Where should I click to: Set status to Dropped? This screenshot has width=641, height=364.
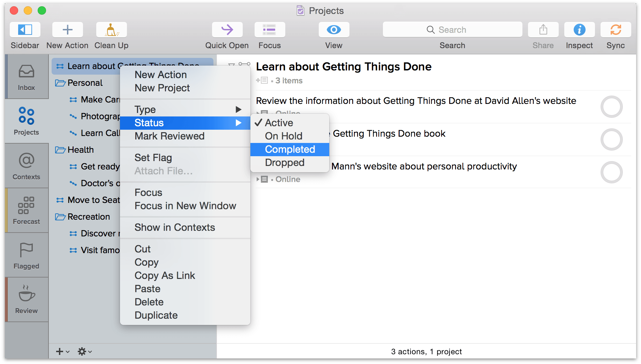coord(290,162)
